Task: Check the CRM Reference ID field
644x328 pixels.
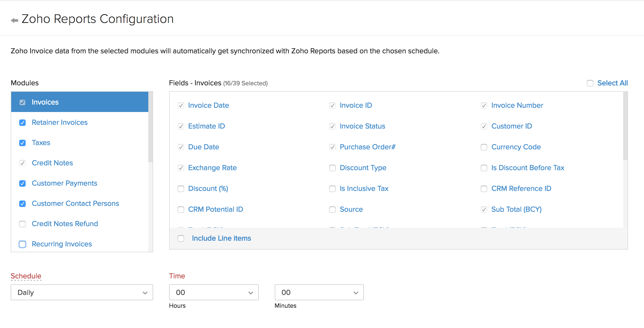Action: (x=484, y=189)
